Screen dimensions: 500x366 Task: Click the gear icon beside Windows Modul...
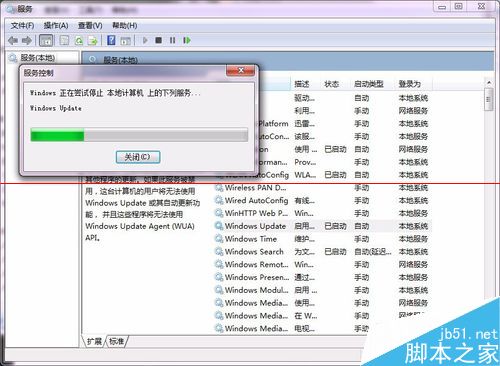coord(219,290)
